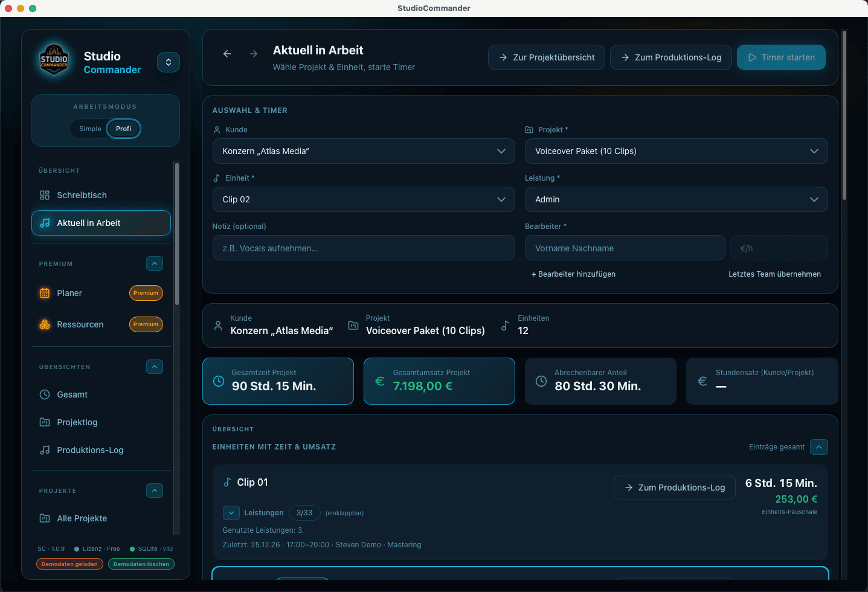Screen dimensions: 868x592
Task: Open the Planer calendar icon
Action: click(45, 293)
